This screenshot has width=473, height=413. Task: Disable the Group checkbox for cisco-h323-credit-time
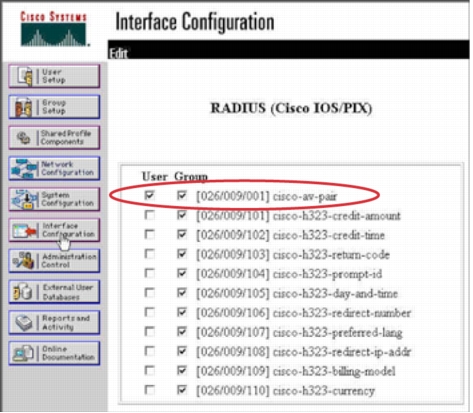[182, 234]
